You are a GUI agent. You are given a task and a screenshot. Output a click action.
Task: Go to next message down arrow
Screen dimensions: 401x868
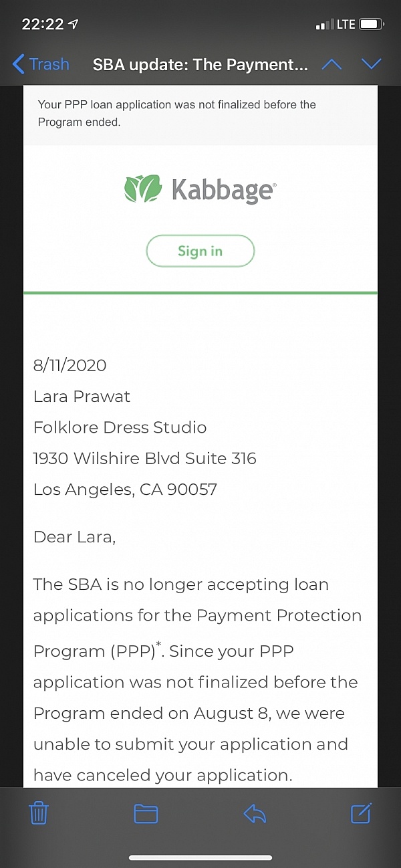[x=371, y=64]
